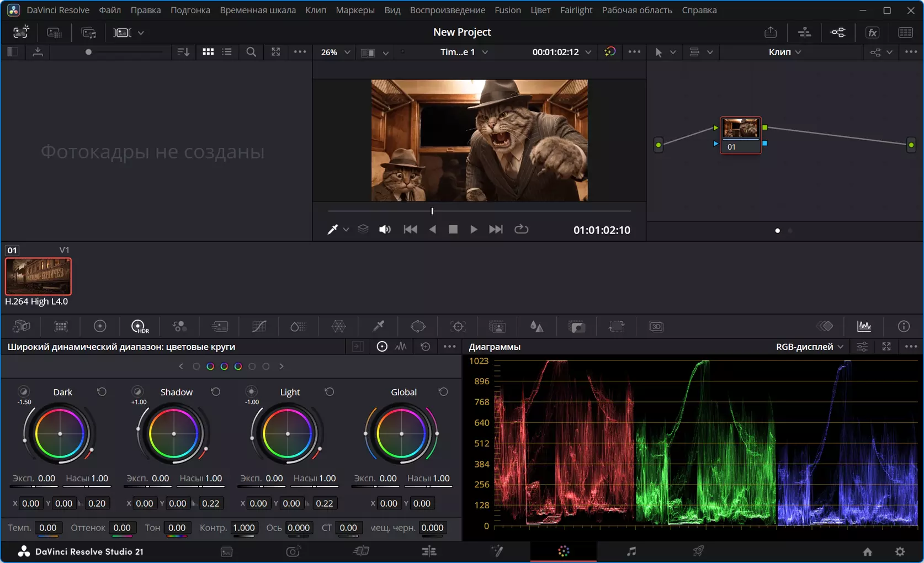Switch to the Fusion page icon
The width and height of the screenshot is (924, 563).
[x=497, y=551]
